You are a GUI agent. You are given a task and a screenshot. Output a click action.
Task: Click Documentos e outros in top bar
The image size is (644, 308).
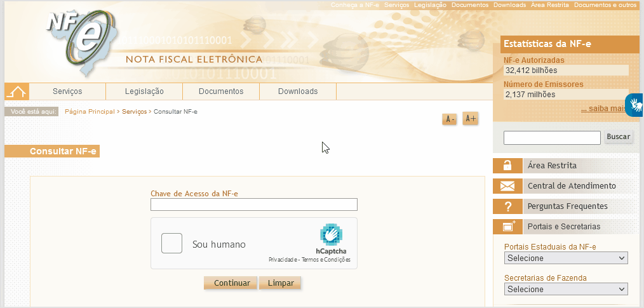pos(605,5)
